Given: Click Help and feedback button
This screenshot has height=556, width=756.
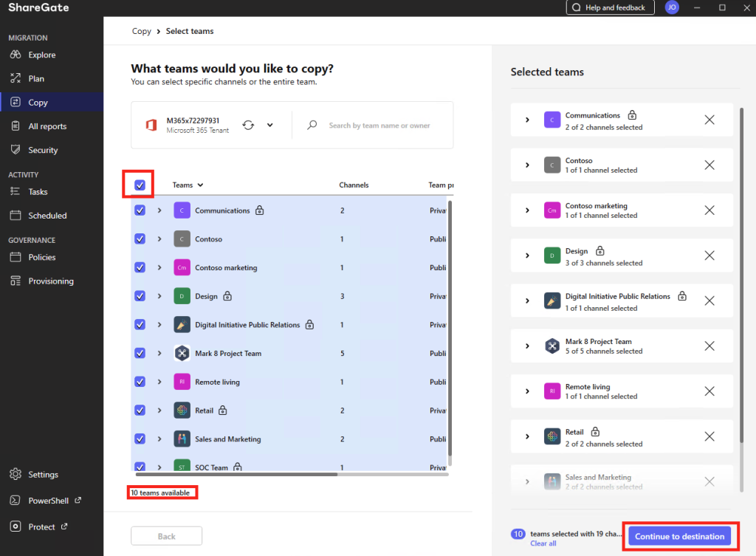Looking at the screenshot, I should click(x=610, y=7).
